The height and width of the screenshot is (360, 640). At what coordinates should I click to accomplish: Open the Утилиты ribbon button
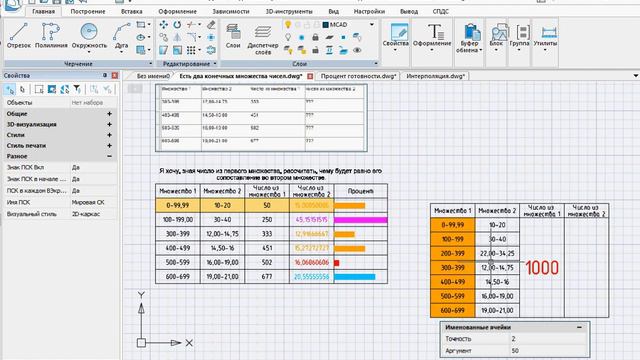coord(545,36)
